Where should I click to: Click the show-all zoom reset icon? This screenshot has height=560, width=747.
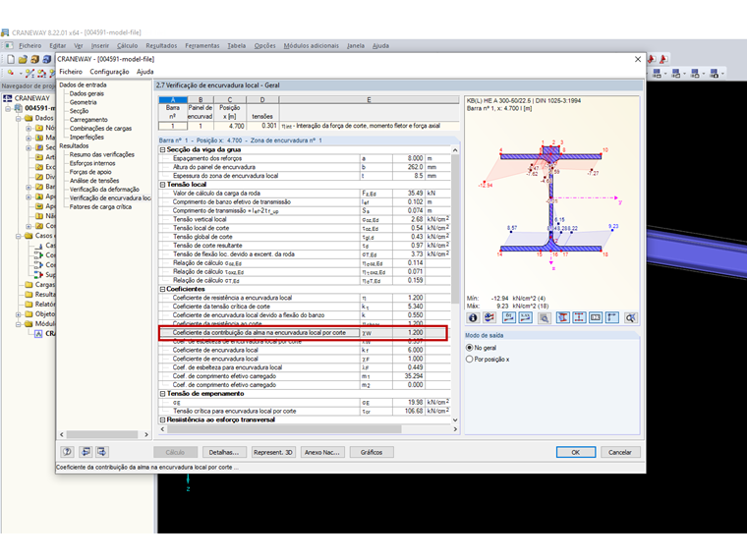(x=631, y=317)
